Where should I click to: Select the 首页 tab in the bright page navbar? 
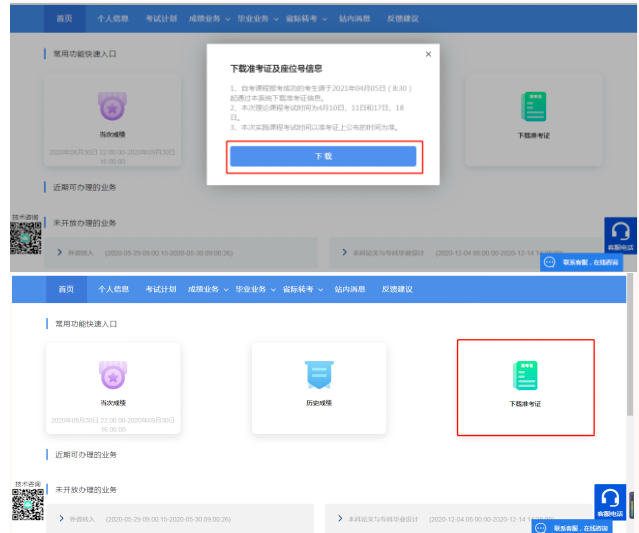pyautogui.click(x=66, y=289)
